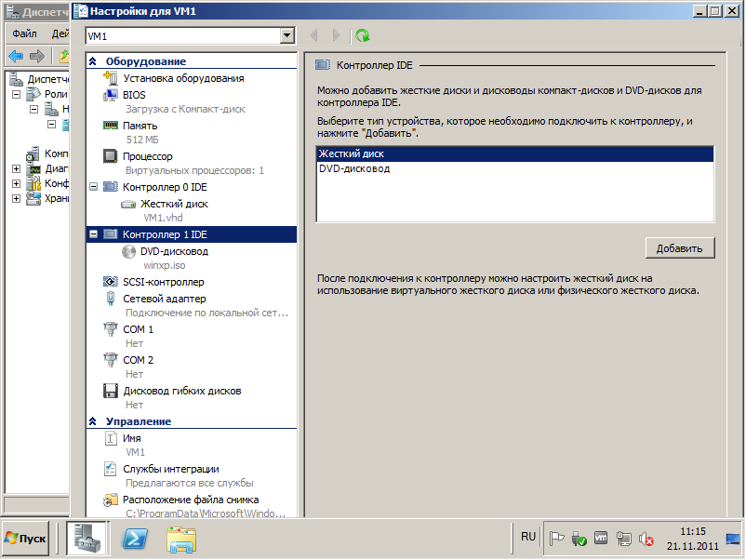Launch PowerShell from the taskbar

click(135, 539)
